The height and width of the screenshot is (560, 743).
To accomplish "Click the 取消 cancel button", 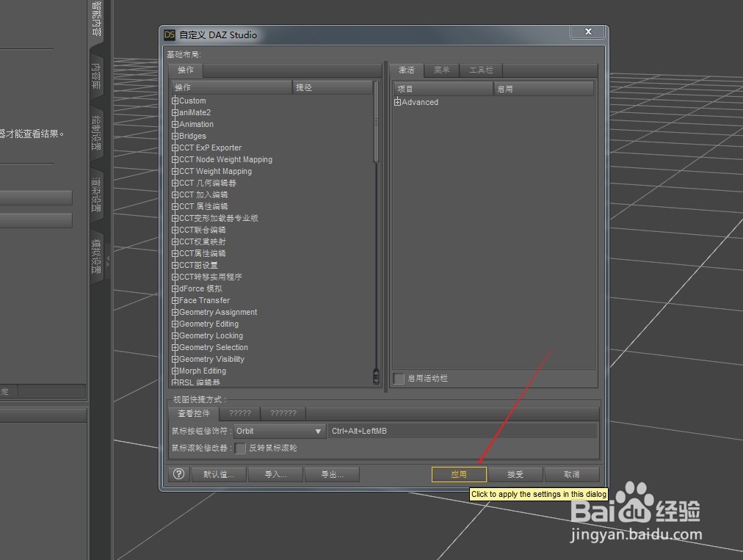I will point(571,474).
